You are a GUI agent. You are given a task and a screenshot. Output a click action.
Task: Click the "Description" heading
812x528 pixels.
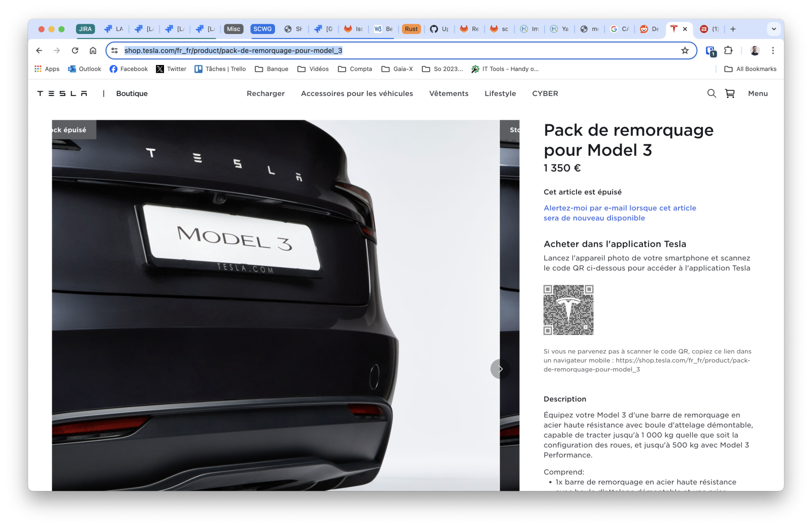tap(565, 399)
